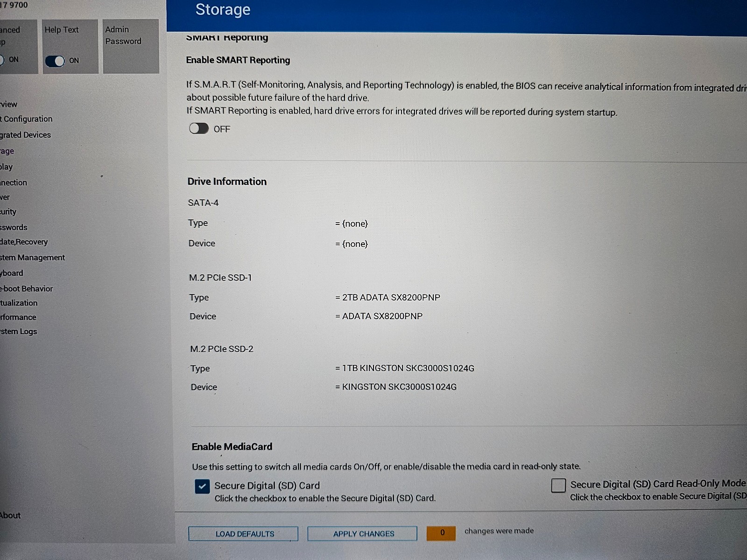
Task: Click the SATA-4 drive heading
Action: point(203,203)
